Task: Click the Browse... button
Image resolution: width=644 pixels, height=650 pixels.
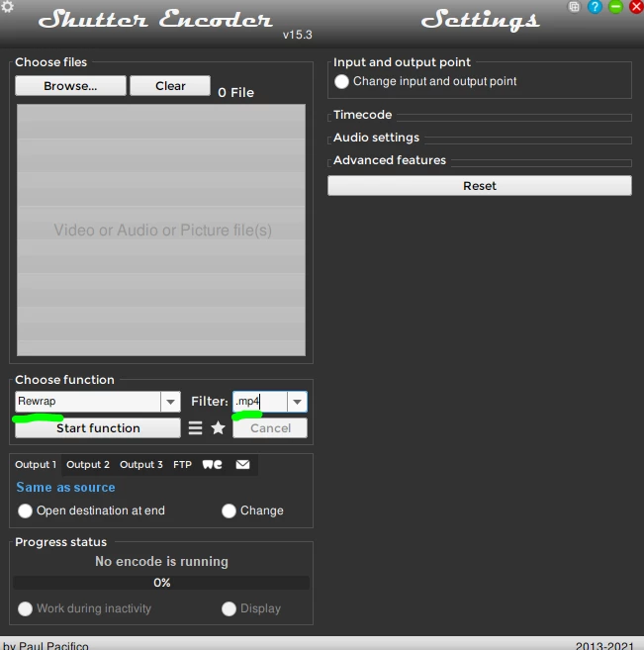Action: pos(70,86)
